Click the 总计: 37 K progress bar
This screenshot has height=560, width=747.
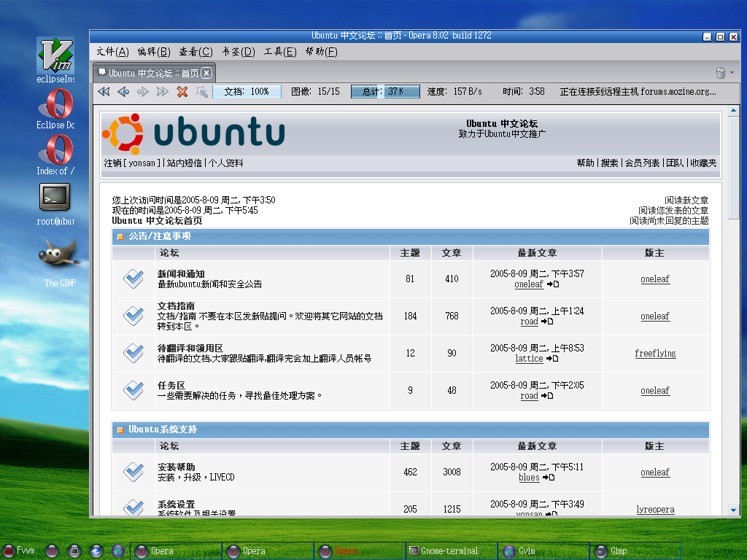[x=385, y=91]
